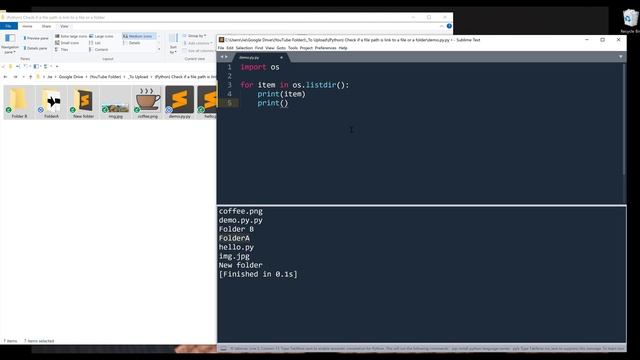Open the Recycle Bin on desktop
Viewport: 640px width, 360px height.
(630, 21)
